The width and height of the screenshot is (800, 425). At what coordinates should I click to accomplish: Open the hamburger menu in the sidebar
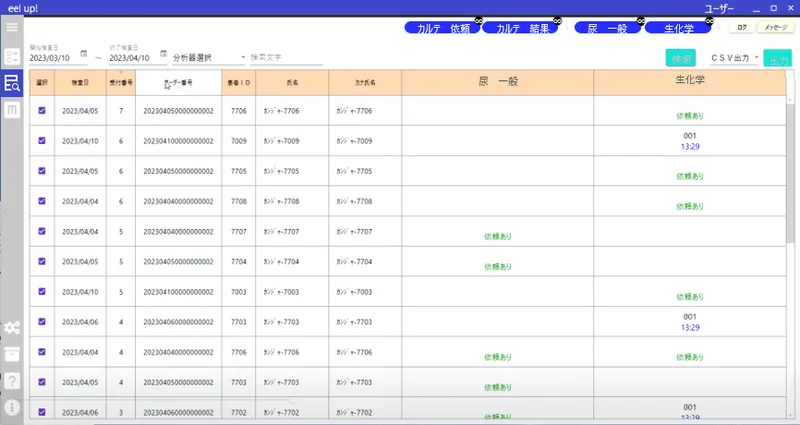pos(13,28)
